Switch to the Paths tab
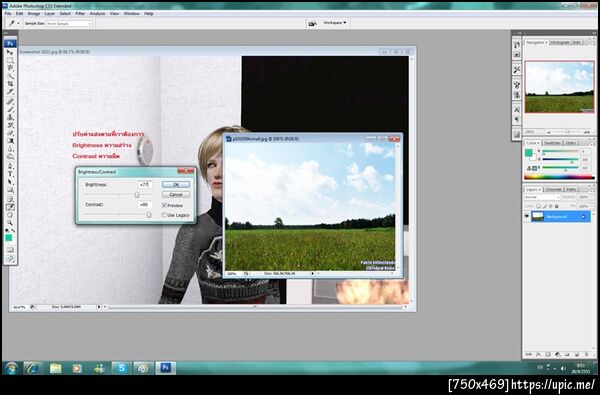 [x=571, y=189]
